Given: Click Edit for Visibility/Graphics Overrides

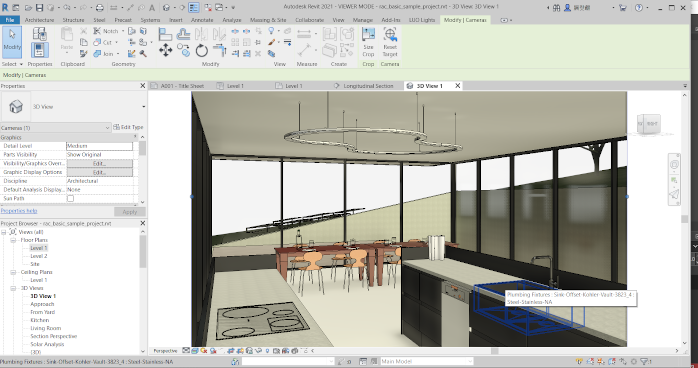Looking at the screenshot, I should tap(99, 163).
